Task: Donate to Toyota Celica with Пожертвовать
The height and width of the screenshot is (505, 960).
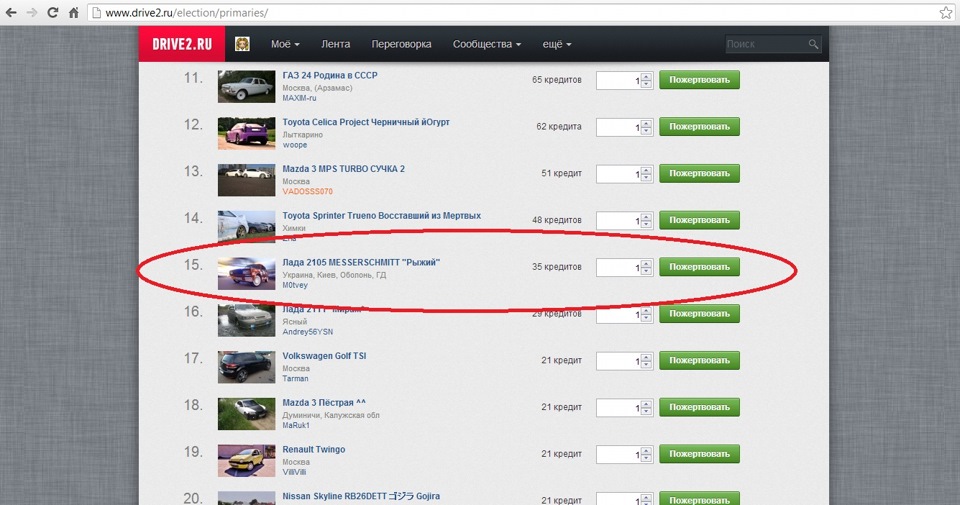Action: pos(699,127)
